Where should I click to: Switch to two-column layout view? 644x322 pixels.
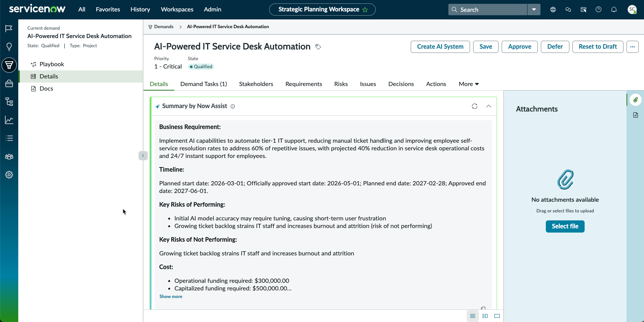tap(485, 316)
